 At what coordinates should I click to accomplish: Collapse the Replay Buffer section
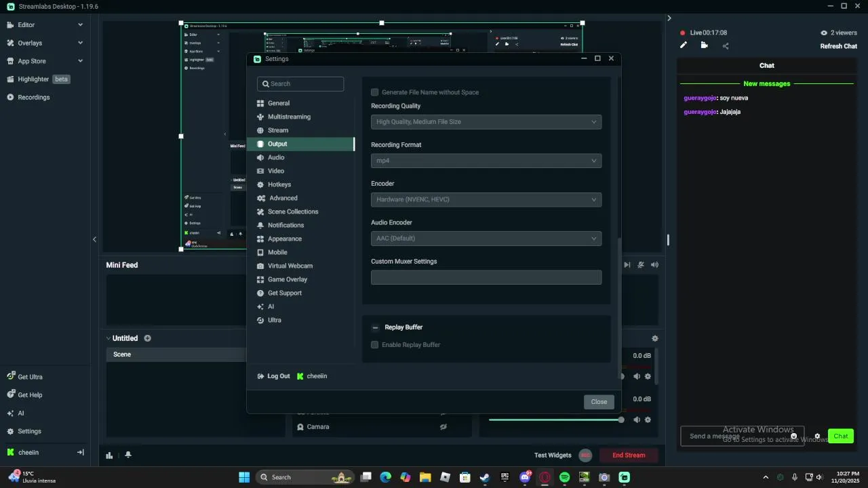375,327
